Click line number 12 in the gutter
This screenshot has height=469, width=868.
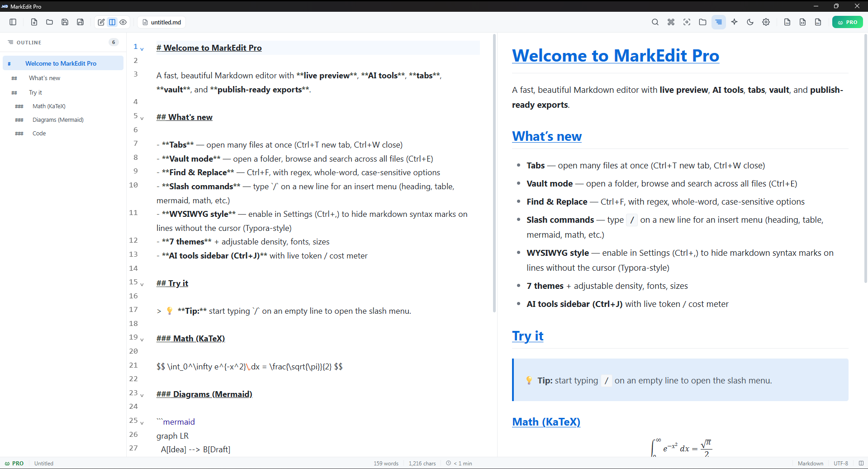pos(133,240)
